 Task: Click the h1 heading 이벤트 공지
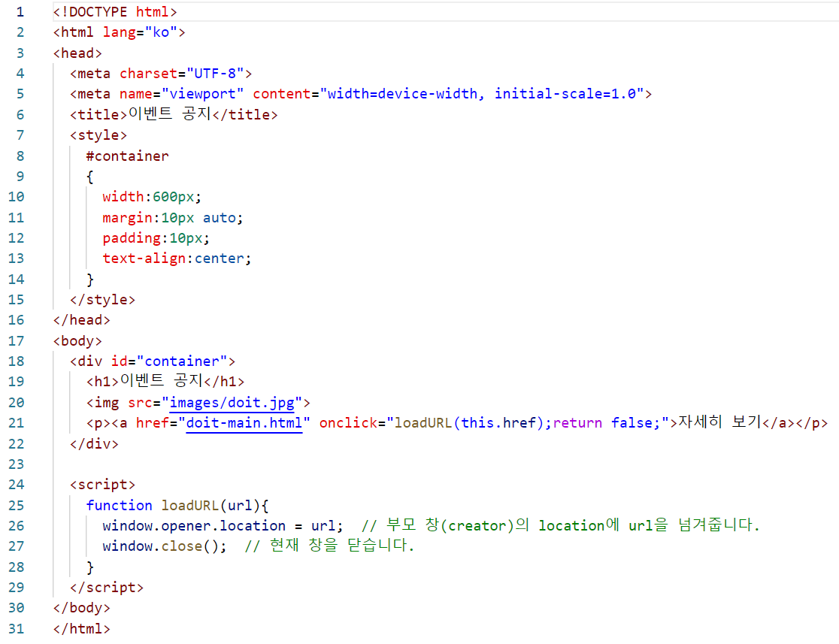click(x=161, y=381)
